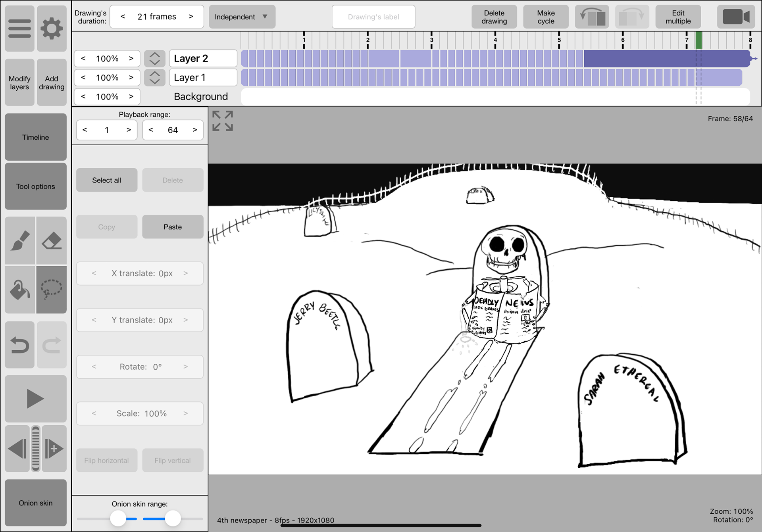
Task: Select the Eraser tool
Action: 52,240
